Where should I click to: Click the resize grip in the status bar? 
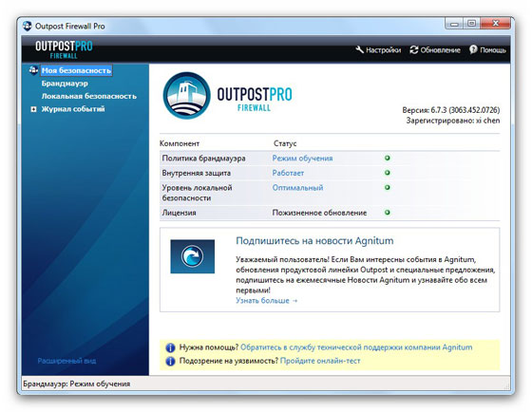point(507,385)
